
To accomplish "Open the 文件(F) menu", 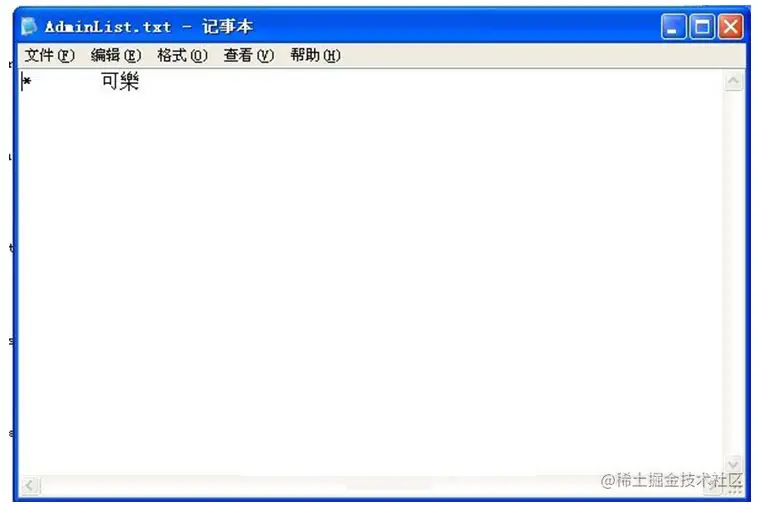I will (50, 55).
